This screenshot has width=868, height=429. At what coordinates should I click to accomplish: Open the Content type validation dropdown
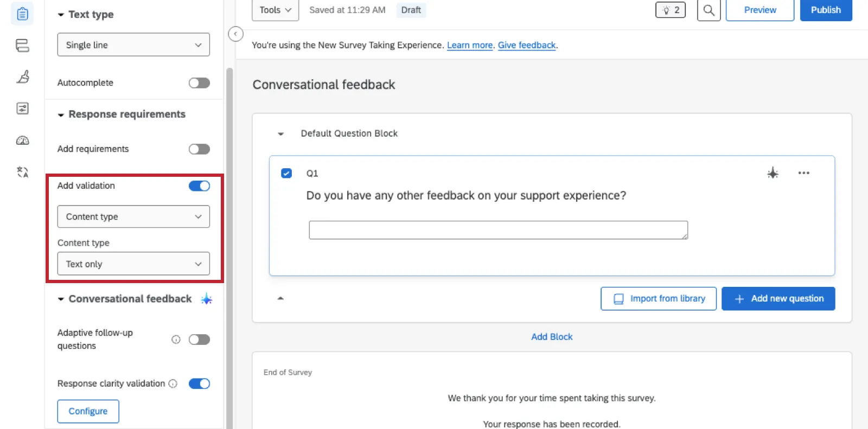coord(133,216)
